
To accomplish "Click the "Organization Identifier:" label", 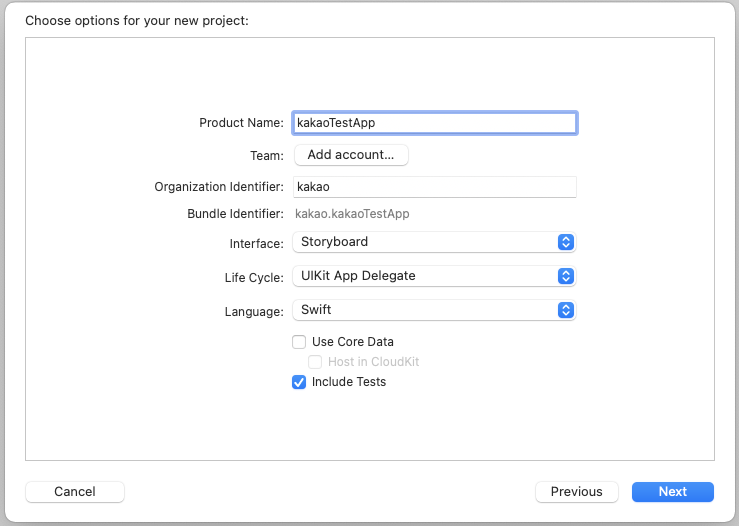I will (x=219, y=187).
